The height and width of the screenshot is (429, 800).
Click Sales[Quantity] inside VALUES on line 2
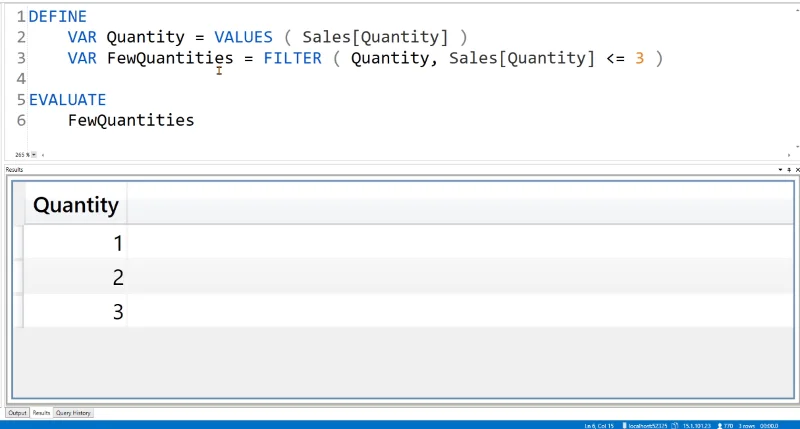375,37
